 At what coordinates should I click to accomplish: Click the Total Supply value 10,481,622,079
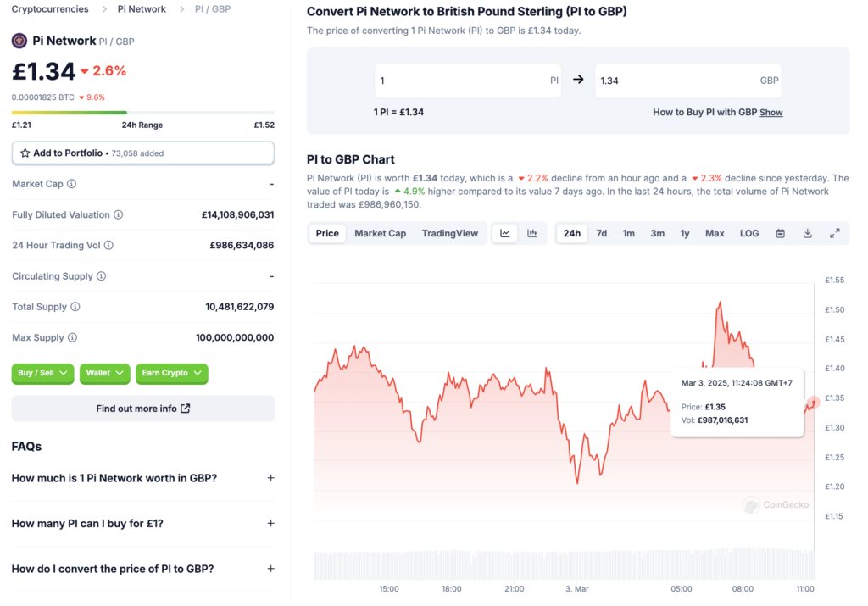(x=240, y=307)
